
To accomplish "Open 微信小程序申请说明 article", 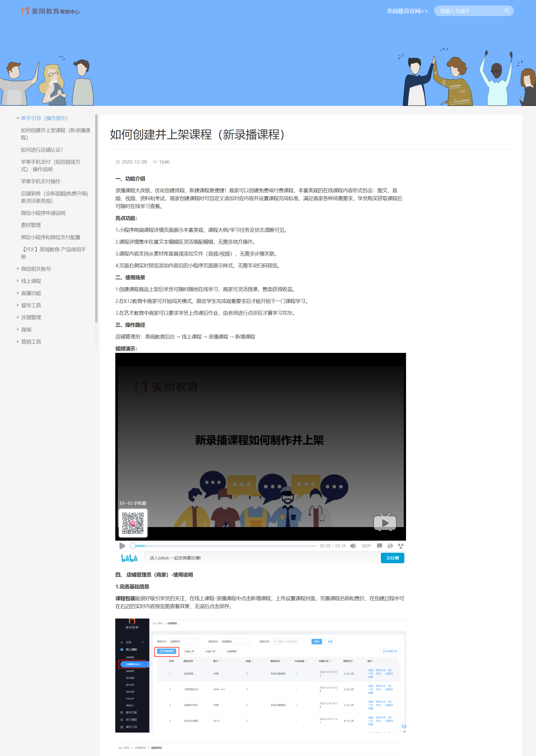I will pos(43,213).
